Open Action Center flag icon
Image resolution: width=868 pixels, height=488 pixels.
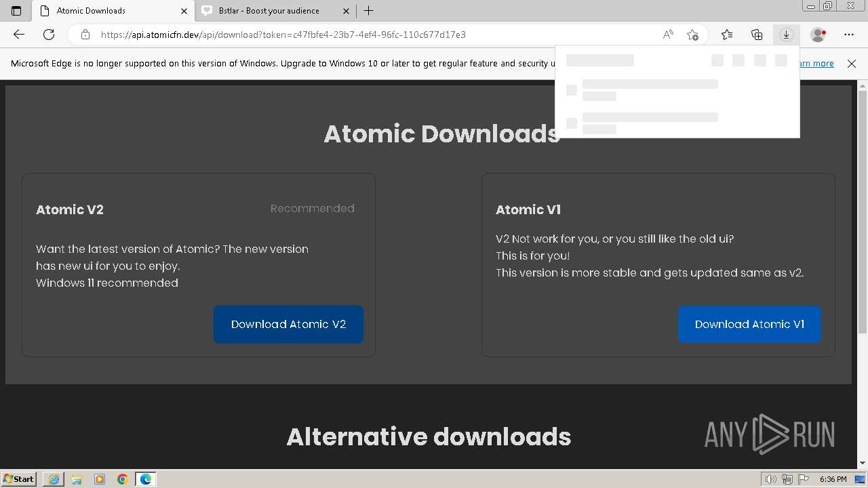click(803, 479)
